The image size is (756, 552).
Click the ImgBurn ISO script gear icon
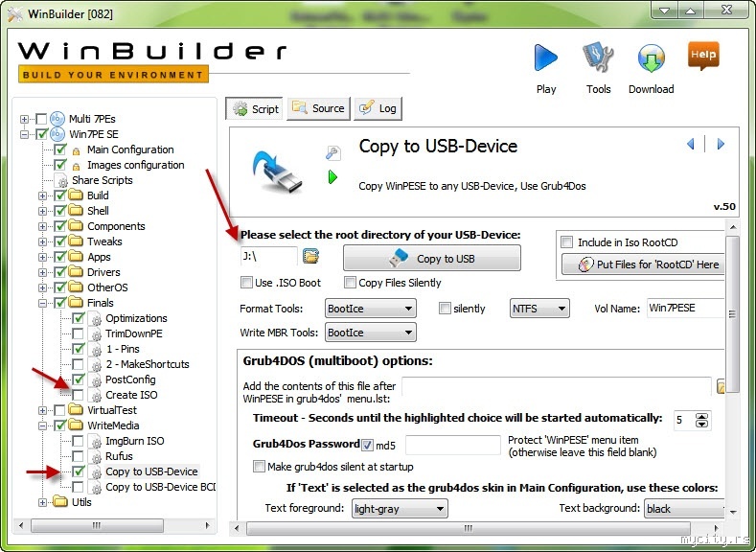[x=97, y=441]
